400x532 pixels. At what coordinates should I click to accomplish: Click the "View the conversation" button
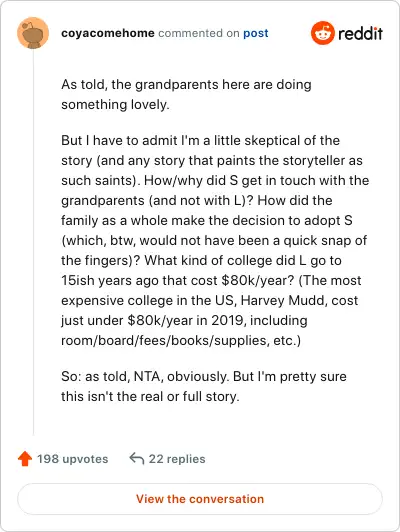pyautogui.click(x=200, y=499)
